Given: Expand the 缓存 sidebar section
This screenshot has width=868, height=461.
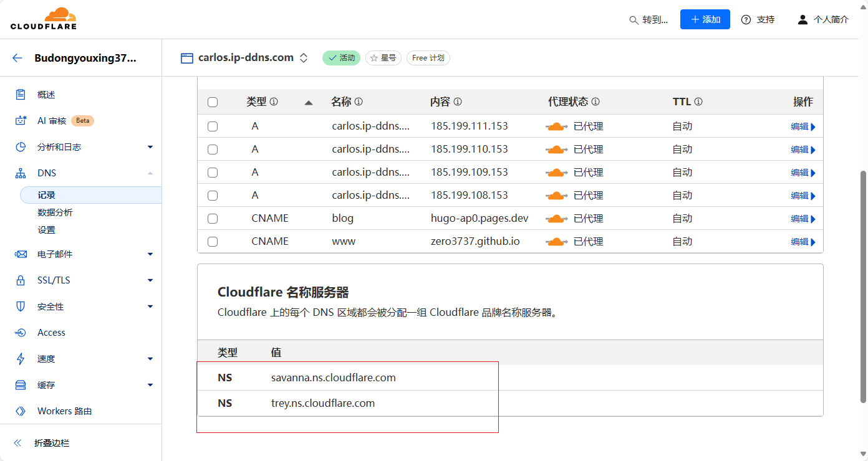Looking at the screenshot, I should pos(150,385).
